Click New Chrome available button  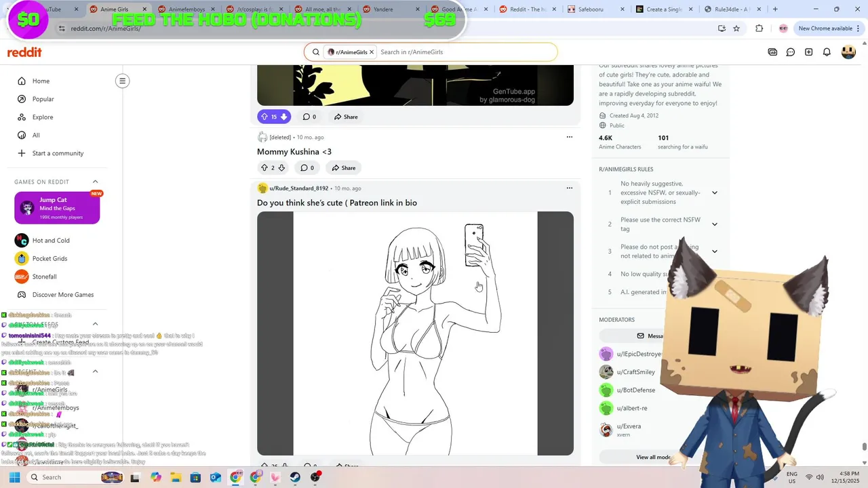tap(829, 28)
